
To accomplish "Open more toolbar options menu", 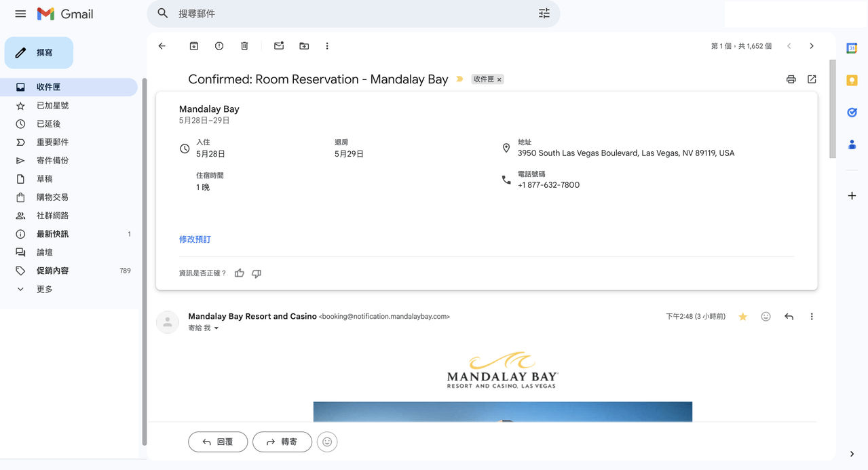I will click(x=327, y=46).
